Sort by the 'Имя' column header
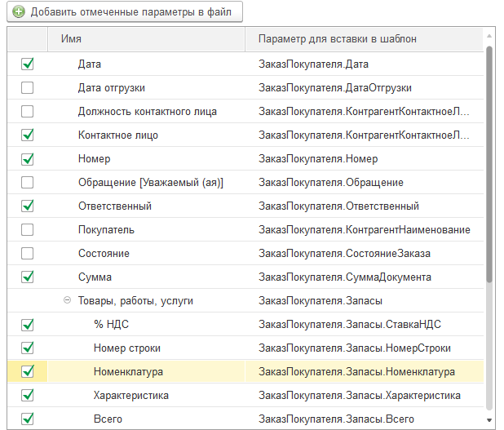Image resolution: width=504 pixels, height=430 pixels. [147, 38]
